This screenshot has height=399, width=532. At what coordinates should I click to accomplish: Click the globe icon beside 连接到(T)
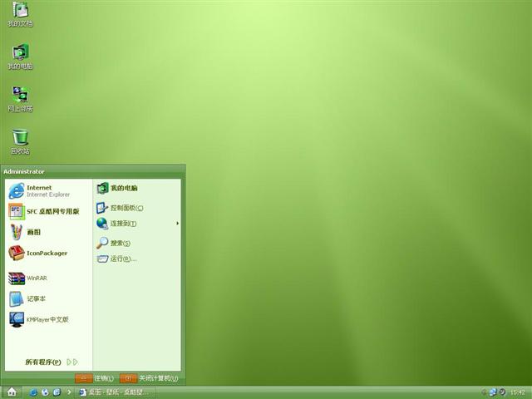[x=102, y=224]
